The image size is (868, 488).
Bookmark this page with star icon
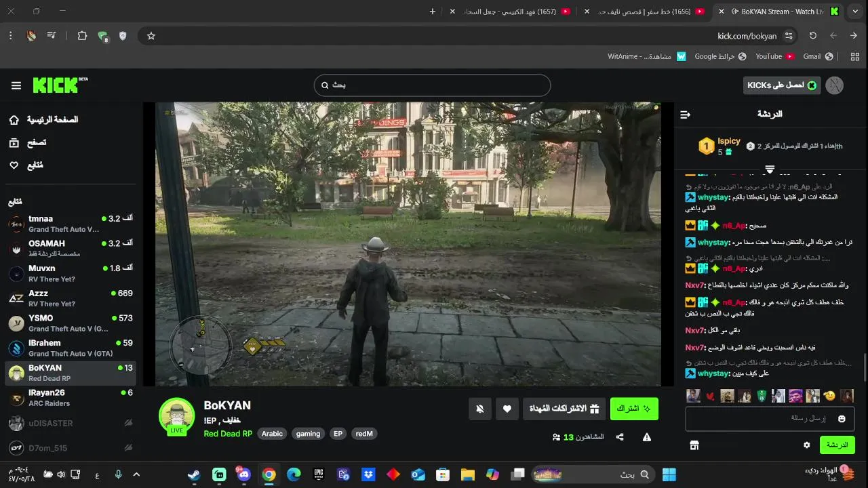[151, 36]
